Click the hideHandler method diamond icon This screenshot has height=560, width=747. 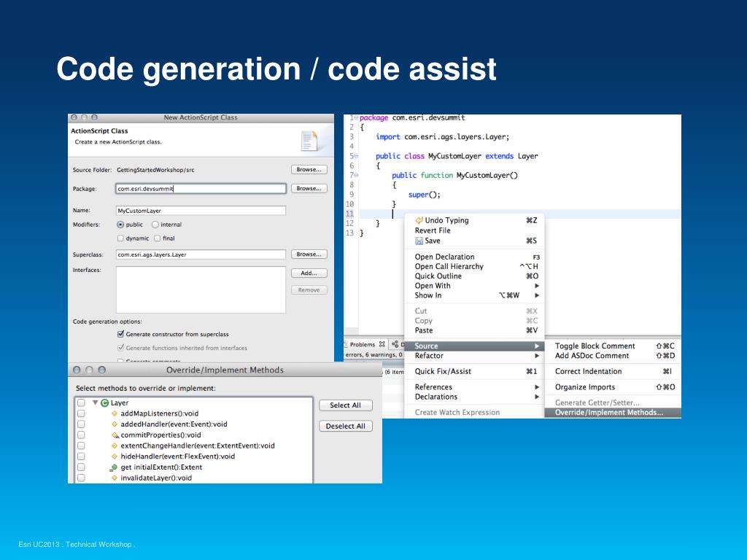[x=115, y=456]
